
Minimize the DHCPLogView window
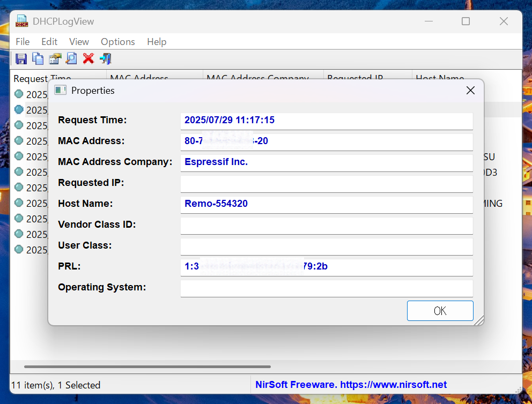point(429,21)
